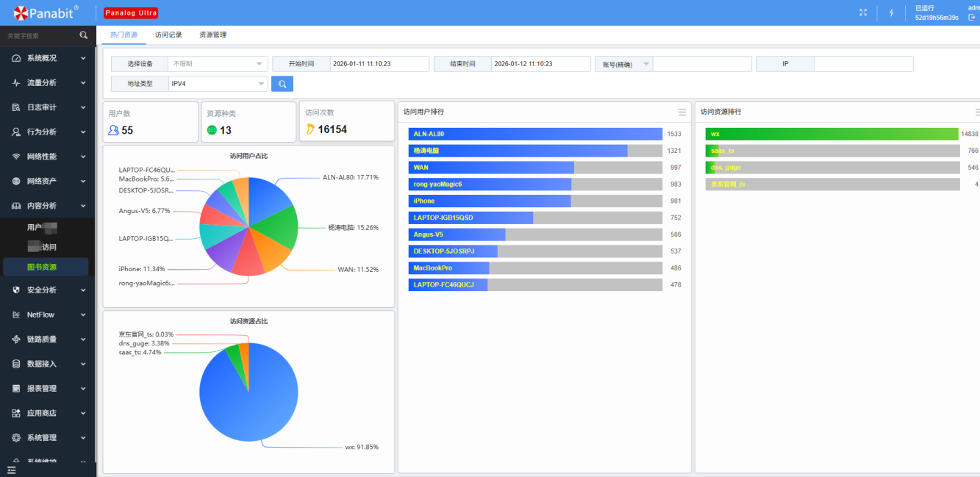Click the IP input field

862,64
